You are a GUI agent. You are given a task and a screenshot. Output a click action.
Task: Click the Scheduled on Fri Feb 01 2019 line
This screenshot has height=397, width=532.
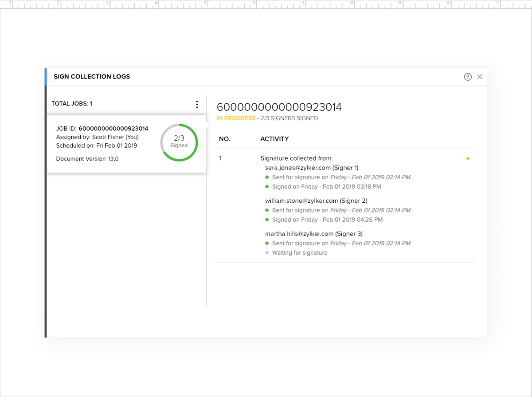[x=97, y=145]
